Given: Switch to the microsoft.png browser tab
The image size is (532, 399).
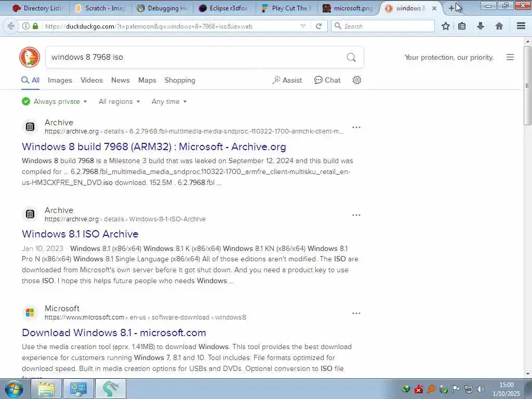Looking at the screenshot, I should coord(349,8).
